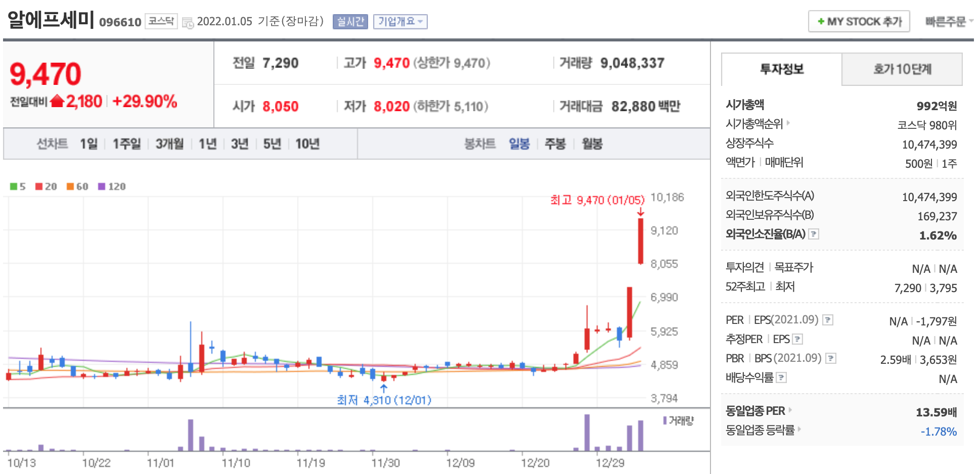
Task: Click the red 20-day moving average swatch
Action: pyautogui.click(x=39, y=186)
